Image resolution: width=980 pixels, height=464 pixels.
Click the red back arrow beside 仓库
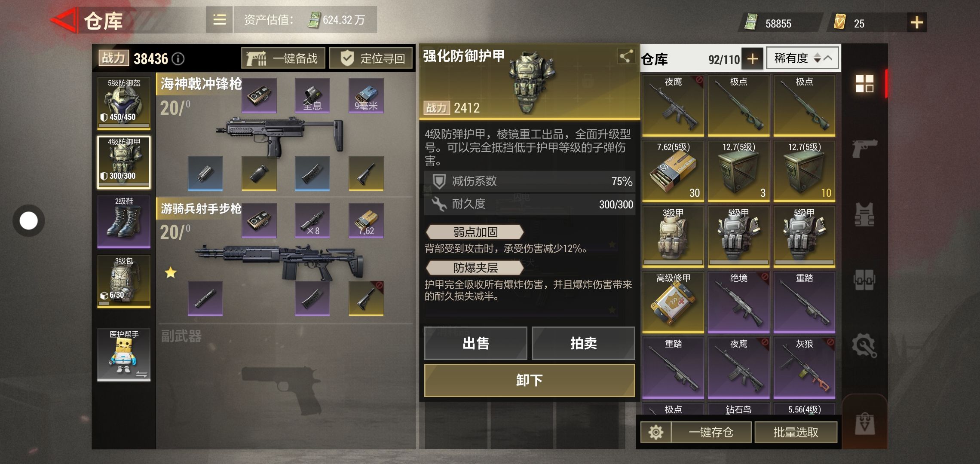click(64, 20)
